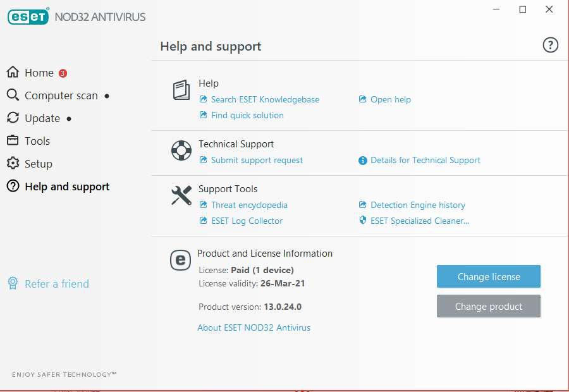Click the red notification badge on Home
Image resolution: width=569 pixels, height=392 pixels.
pos(63,73)
